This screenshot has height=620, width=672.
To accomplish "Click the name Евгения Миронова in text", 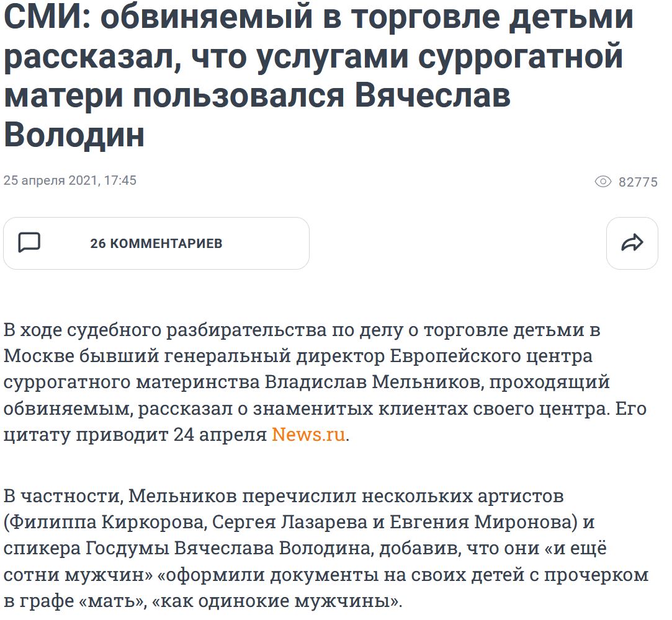I will pos(481,522).
